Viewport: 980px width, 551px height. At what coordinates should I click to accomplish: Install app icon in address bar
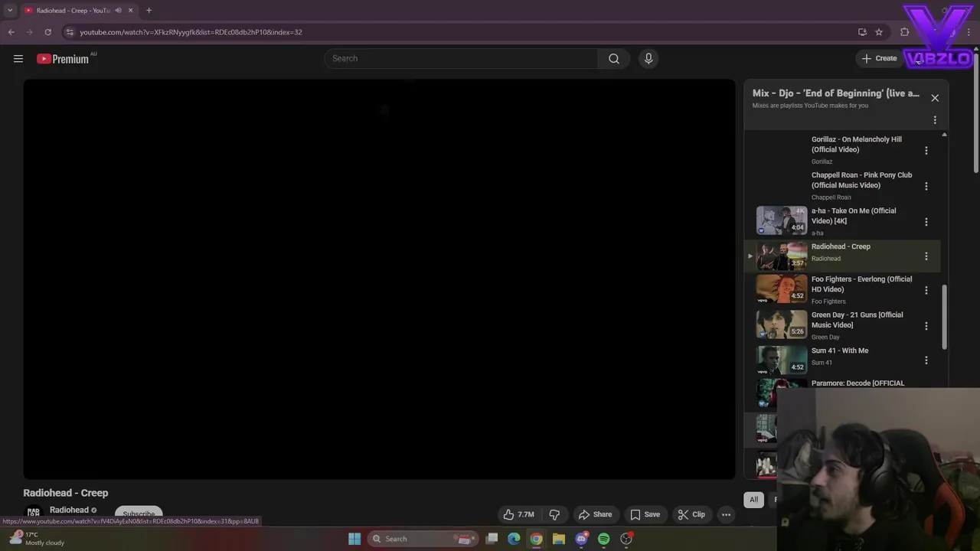click(x=862, y=32)
